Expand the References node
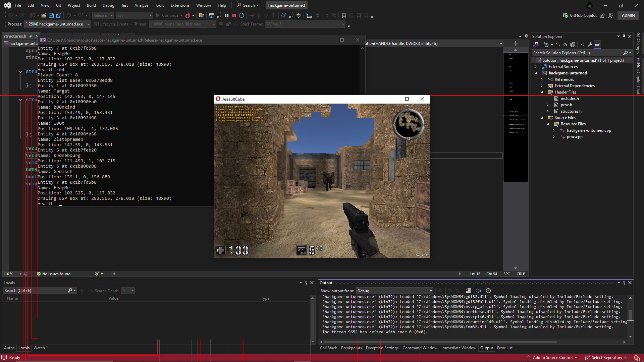 [x=542, y=79]
